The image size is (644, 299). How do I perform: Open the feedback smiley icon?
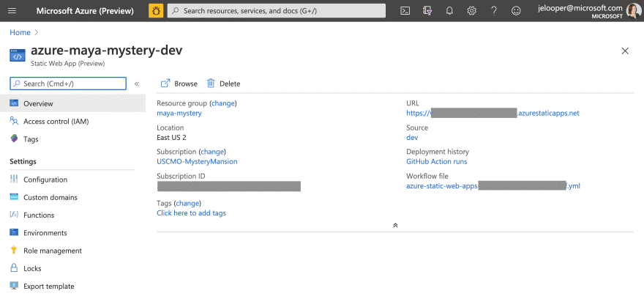[516, 10]
